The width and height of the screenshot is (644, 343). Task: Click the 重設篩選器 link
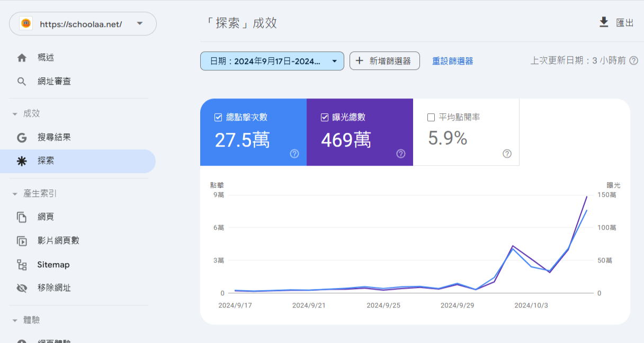(x=452, y=61)
